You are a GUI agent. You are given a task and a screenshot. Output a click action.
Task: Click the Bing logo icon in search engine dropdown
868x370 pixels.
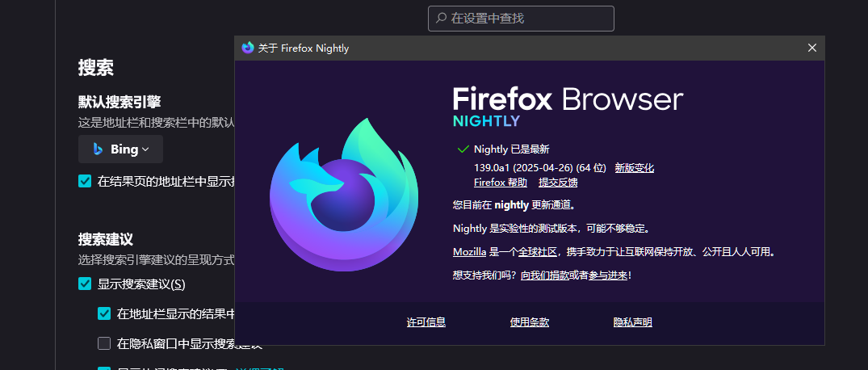[98, 149]
